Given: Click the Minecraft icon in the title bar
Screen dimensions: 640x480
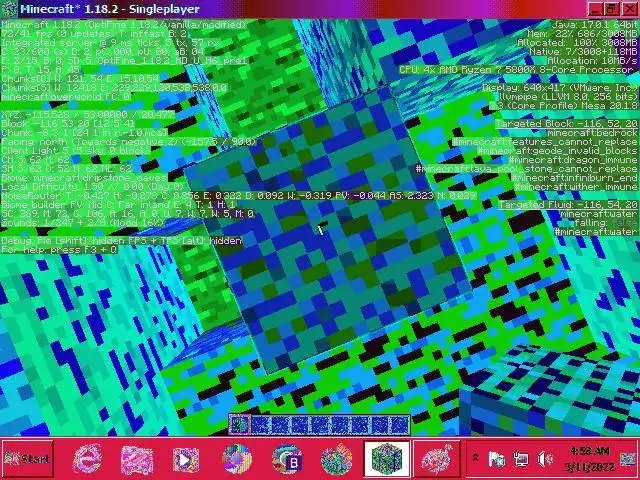Looking at the screenshot, I should (x=9, y=9).
